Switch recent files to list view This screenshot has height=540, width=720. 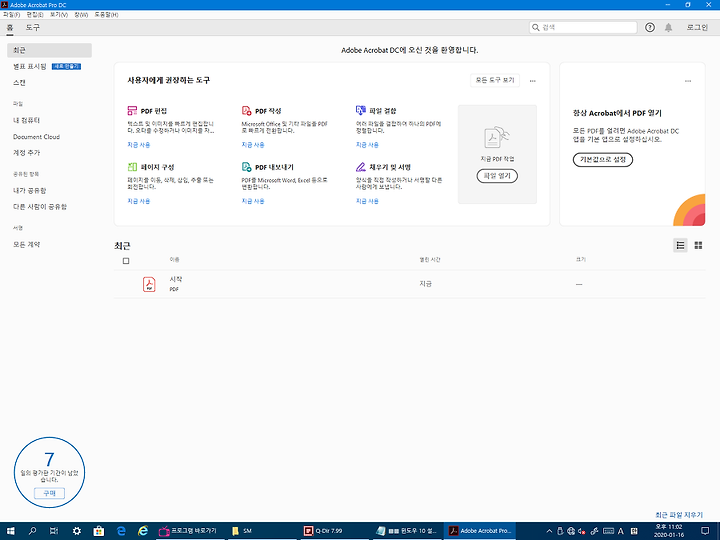click(x=680, y=246)
